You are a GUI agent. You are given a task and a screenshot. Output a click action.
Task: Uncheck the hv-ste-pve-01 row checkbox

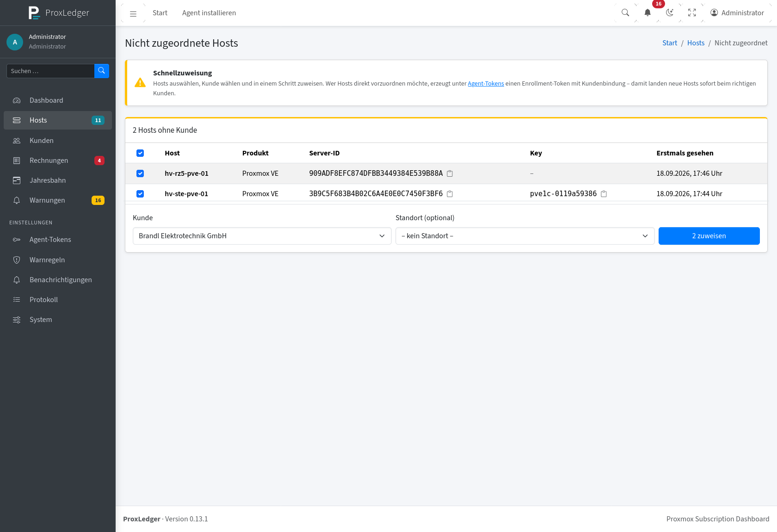click(140, 194)
